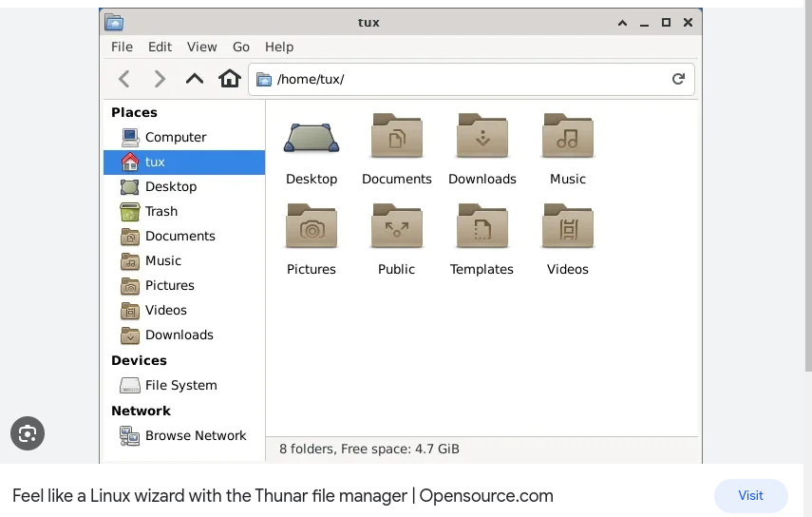Image resolution: width=812 pixels, height=517 pixels.
Task: Click the Back navigation arrow
Action: click(x=124, y=79)
